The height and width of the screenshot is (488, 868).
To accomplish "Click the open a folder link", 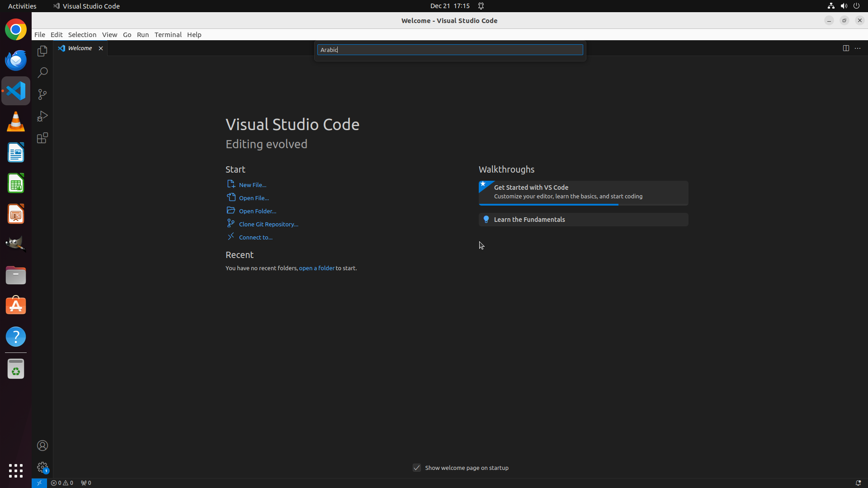I will pyautogui.click(x=316, y=268).
